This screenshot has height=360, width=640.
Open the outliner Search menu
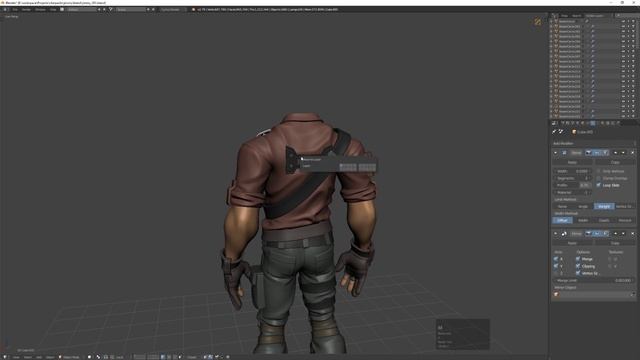(x=576, y=16)
